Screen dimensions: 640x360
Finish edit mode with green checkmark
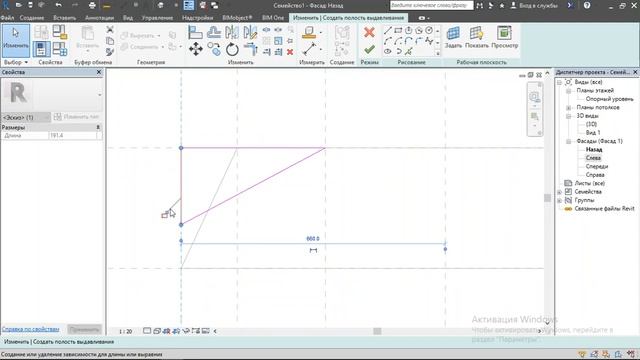369,49
